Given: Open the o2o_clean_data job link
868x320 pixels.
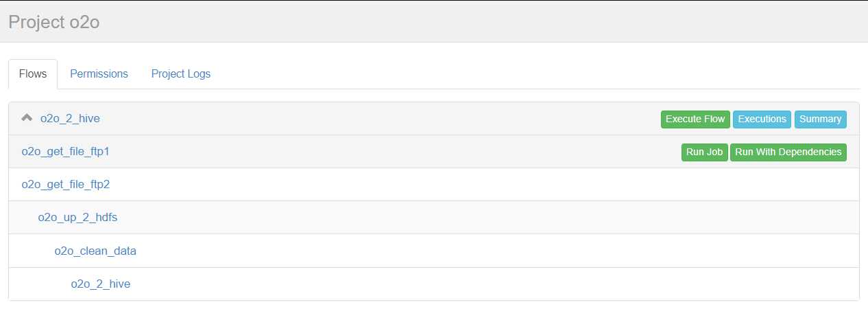Looking at the screenshot, I should pyautogui.click(x=95, y=251).
